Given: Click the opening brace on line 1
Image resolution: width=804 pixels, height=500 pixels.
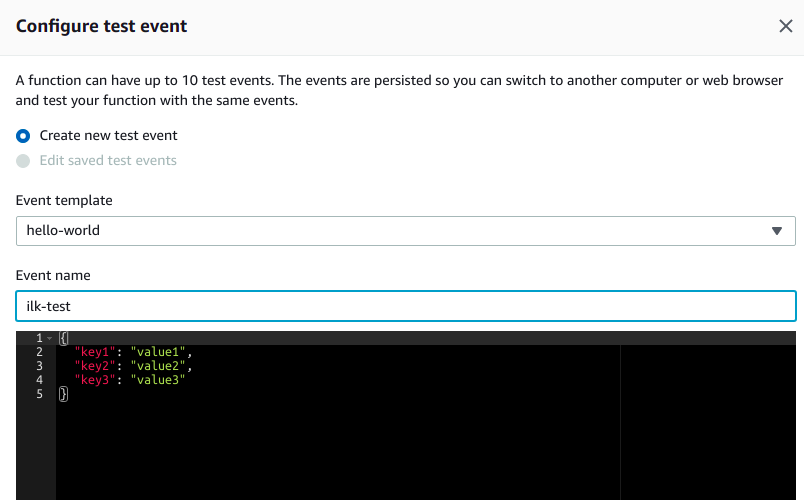Looking at the screenshot, I should [x=63, y=338].
